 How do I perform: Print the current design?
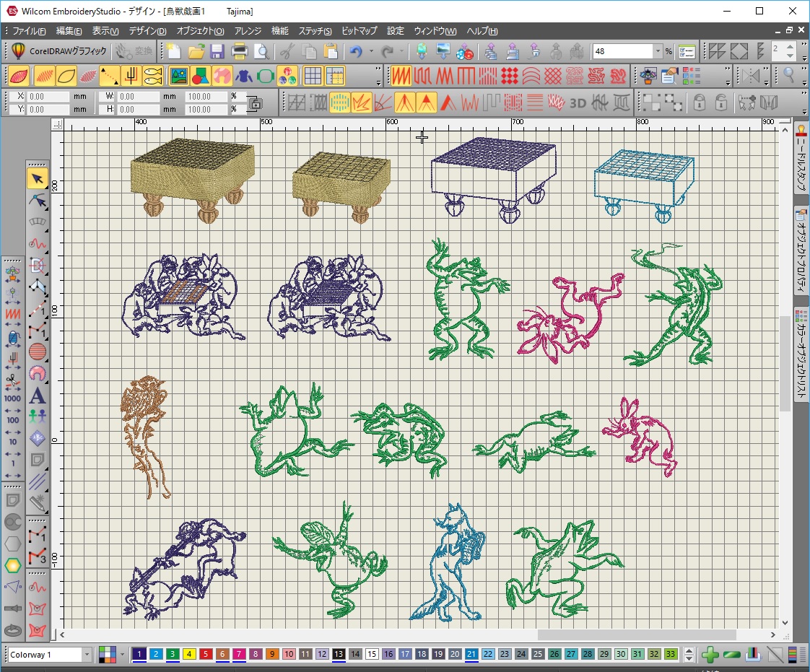tap(239, 51)
